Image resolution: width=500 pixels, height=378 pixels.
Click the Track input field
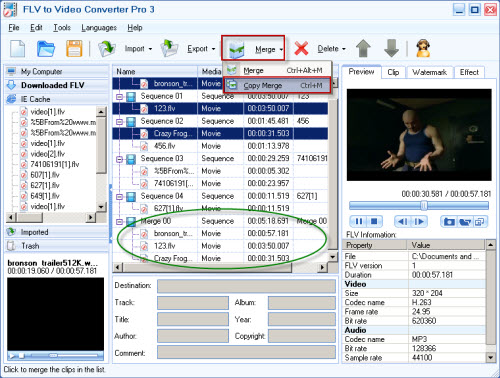[x=193, y=303]
